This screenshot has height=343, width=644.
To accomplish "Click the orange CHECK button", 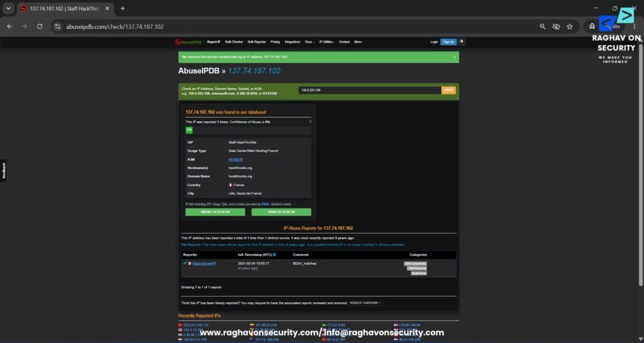I will pos(448,90).
